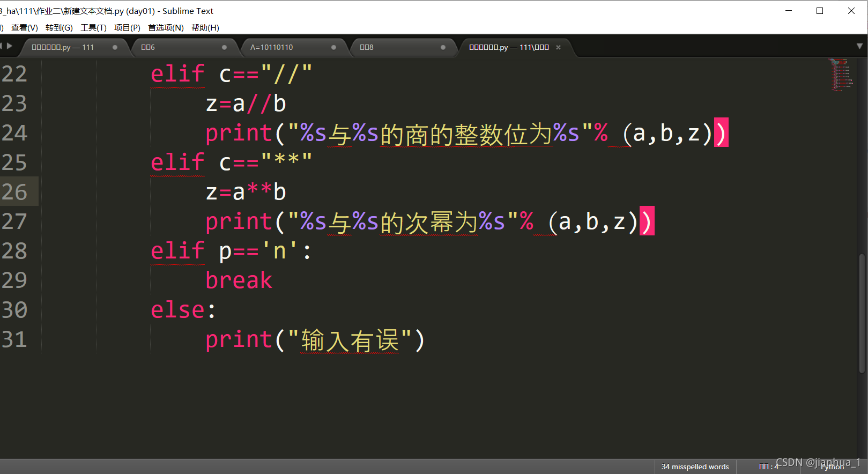The image size is (868, 474).
Task: Click unsaved dot on first .py tab
Action: point(115,47)
